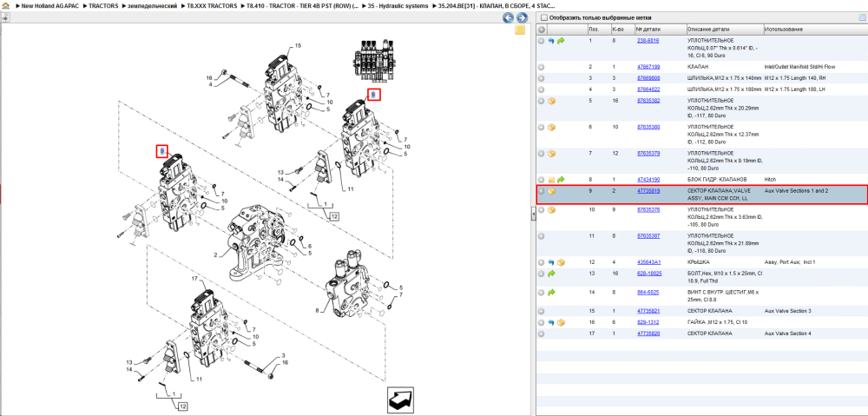
Task: Open 'TRACTORS' breadcrumb item
Action: (x=103, y=5)
